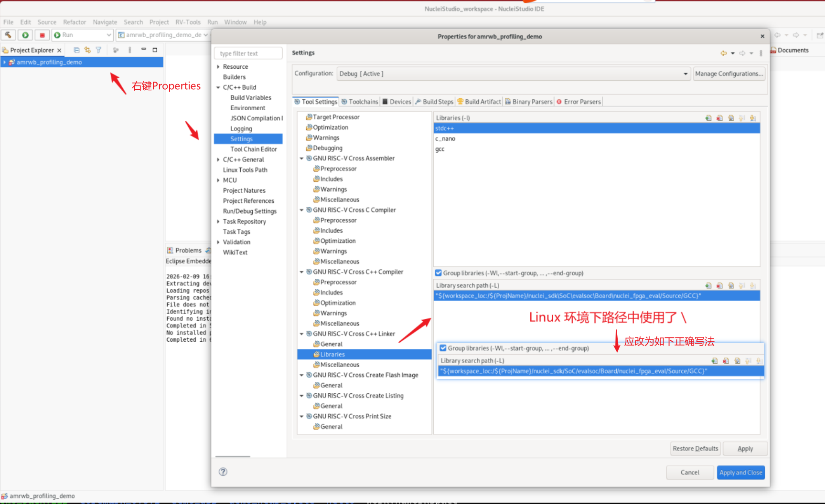The width and height of the screenshot is (825, 504).
Task: Toggle Link with Editor in Project Explorer
Action: pyautogui.click(x=87, y=50)
